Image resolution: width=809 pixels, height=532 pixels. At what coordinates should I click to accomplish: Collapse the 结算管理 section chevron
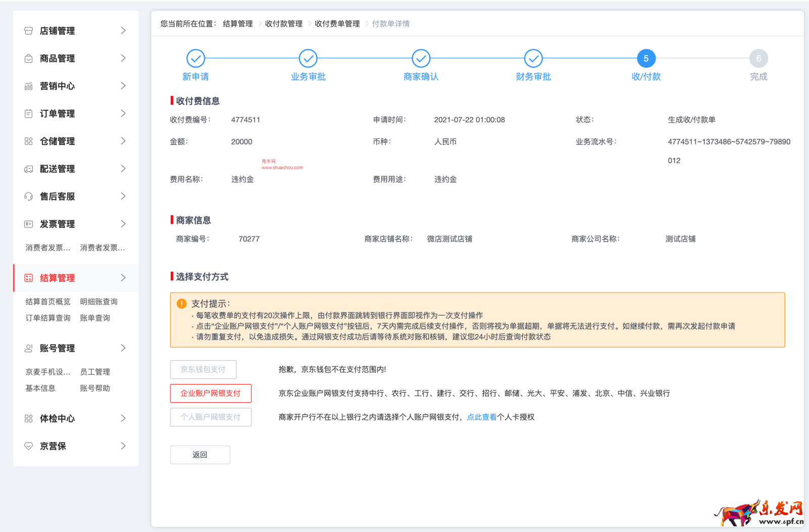pyautogui.click(x=123, y=277)
